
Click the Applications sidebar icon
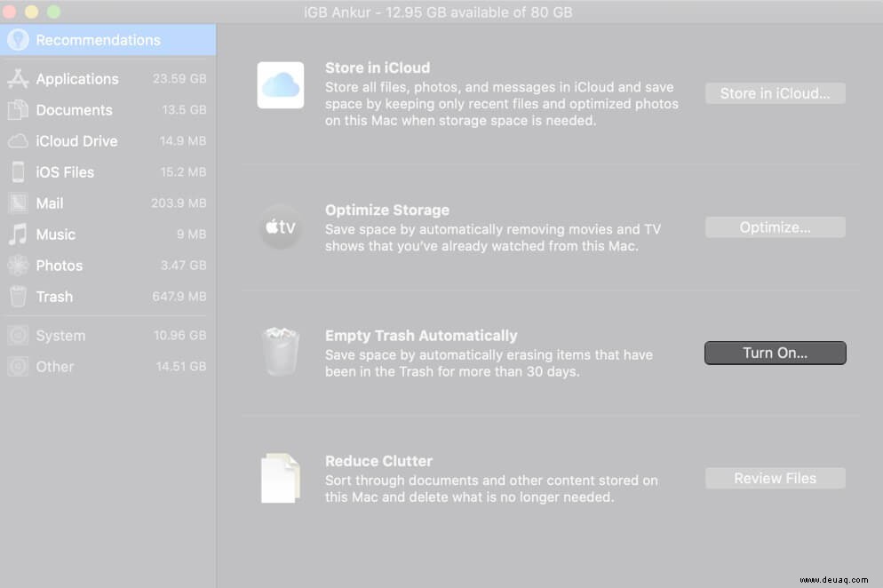pyautogui.click(x=18, y=79)
